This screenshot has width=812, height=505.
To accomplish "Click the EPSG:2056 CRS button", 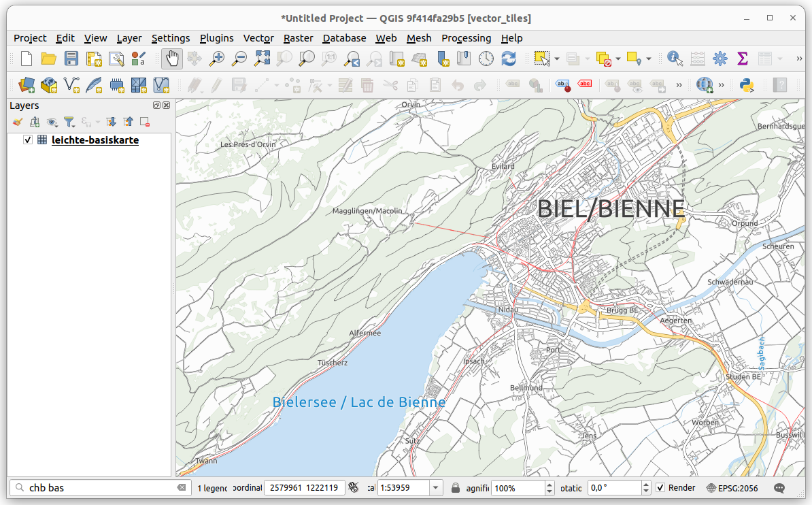I will [x=732, y=488].
